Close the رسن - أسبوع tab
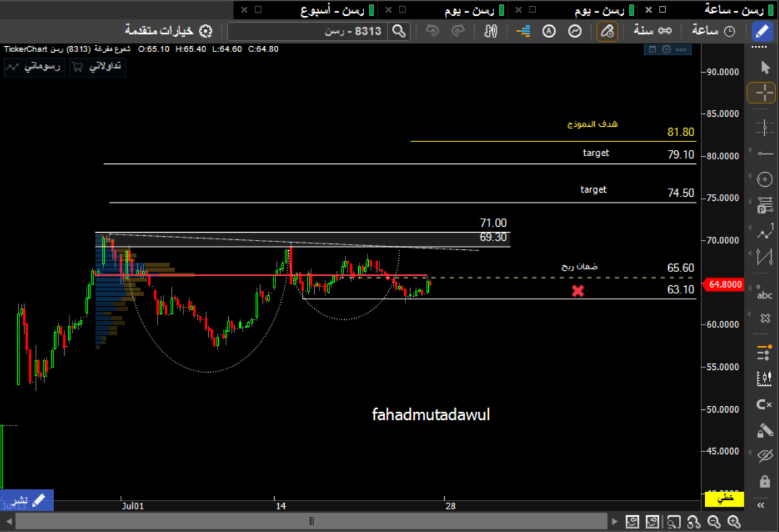This screenshot has height=532, width=779. [244, 9]
